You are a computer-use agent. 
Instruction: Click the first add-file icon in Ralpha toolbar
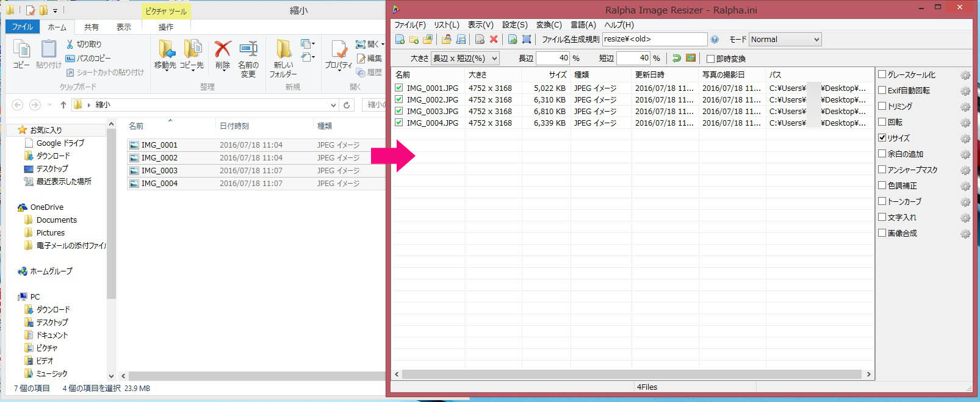tap(400, 40)
